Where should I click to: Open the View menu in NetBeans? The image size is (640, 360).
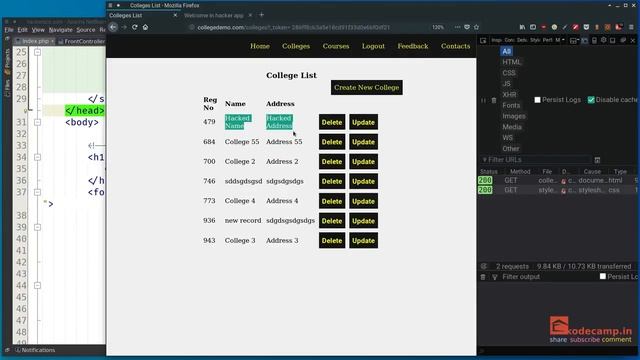38,30
